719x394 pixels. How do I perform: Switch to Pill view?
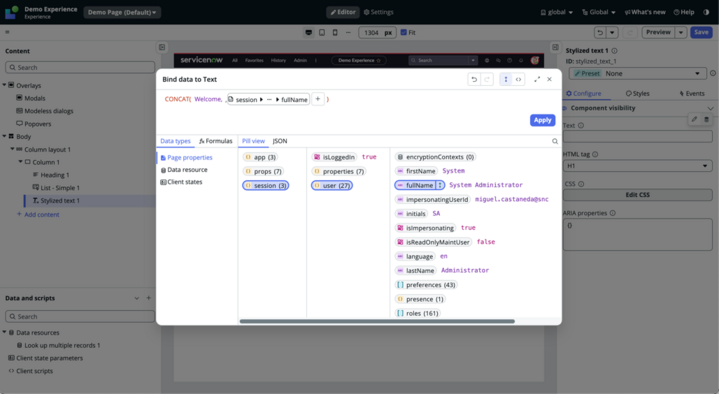pos(254,141)
